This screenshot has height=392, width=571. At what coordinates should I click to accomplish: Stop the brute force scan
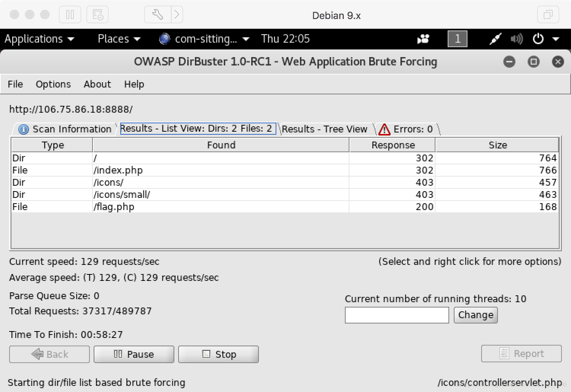219,354
